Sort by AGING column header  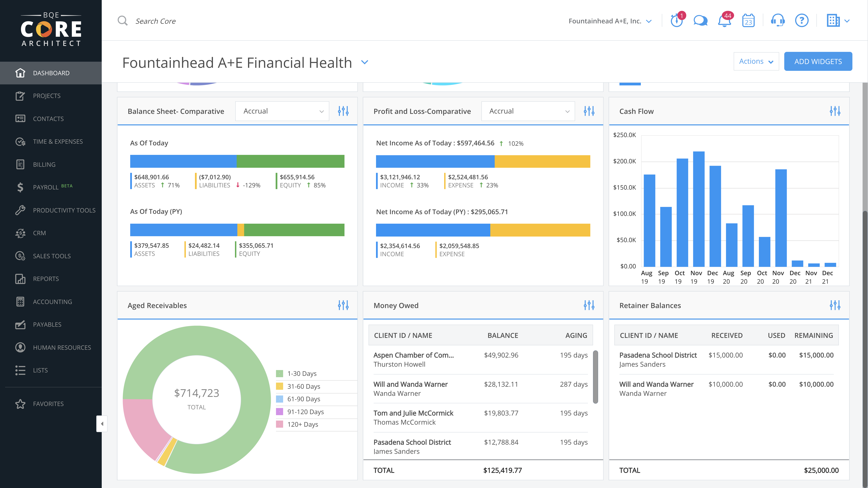(576, 335)
